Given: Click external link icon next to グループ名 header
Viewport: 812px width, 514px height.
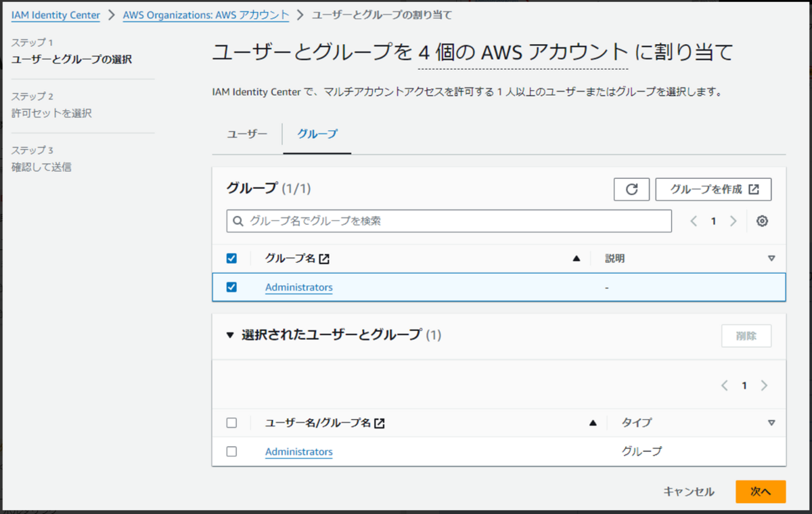Looking at the screenshot, I should point(324,259).
